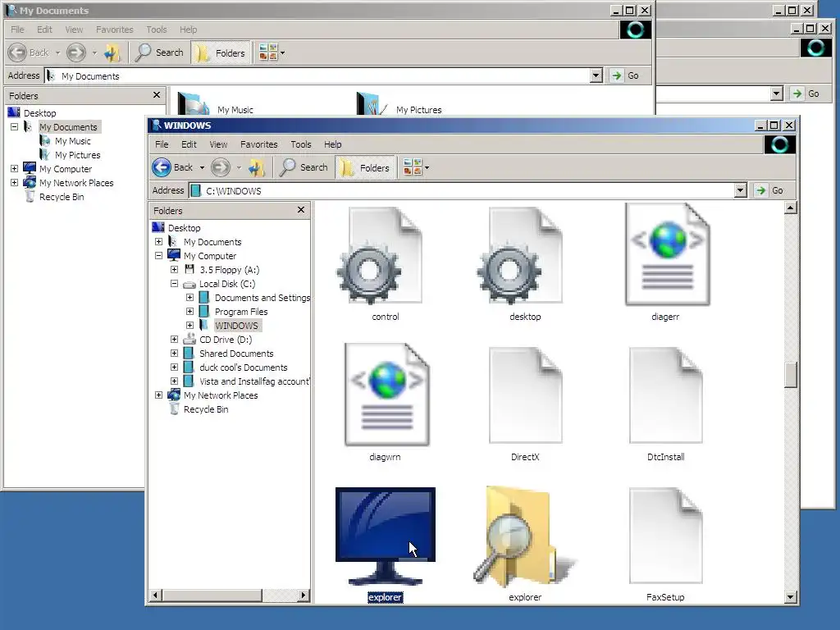Open Favorites menu in WINDOWS window

(258, 144)
